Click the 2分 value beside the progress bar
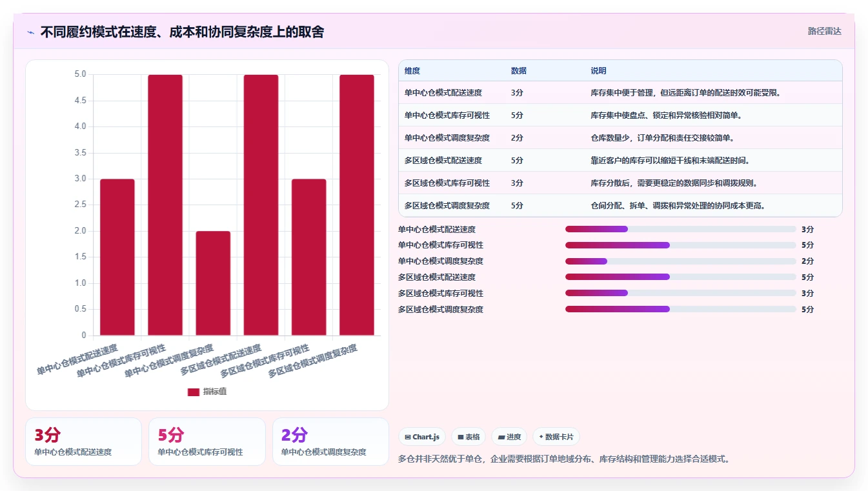 (x=807, y=261)
